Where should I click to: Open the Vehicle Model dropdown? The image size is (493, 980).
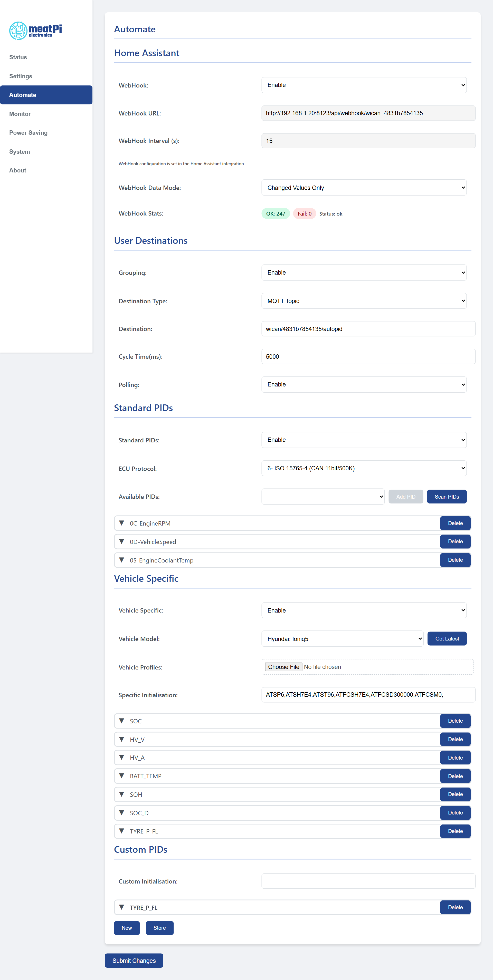(342, 639)
